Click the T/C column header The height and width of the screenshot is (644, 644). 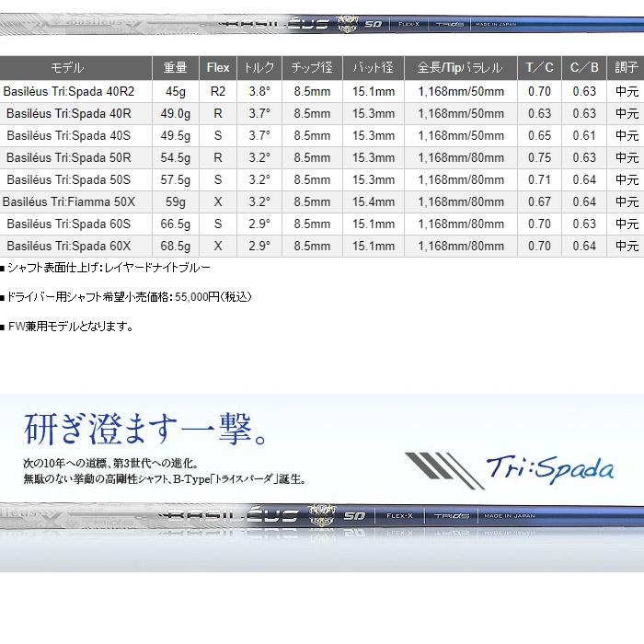pos(540,68)
